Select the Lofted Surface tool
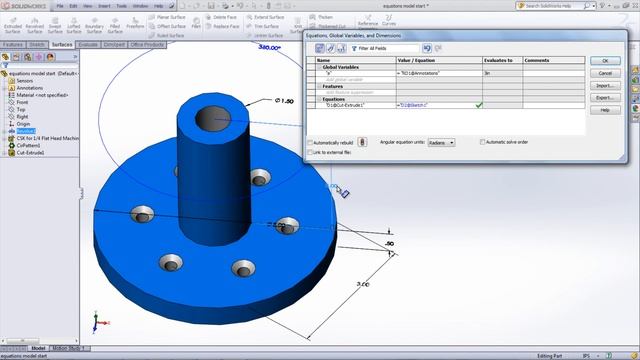 [73, 25]
